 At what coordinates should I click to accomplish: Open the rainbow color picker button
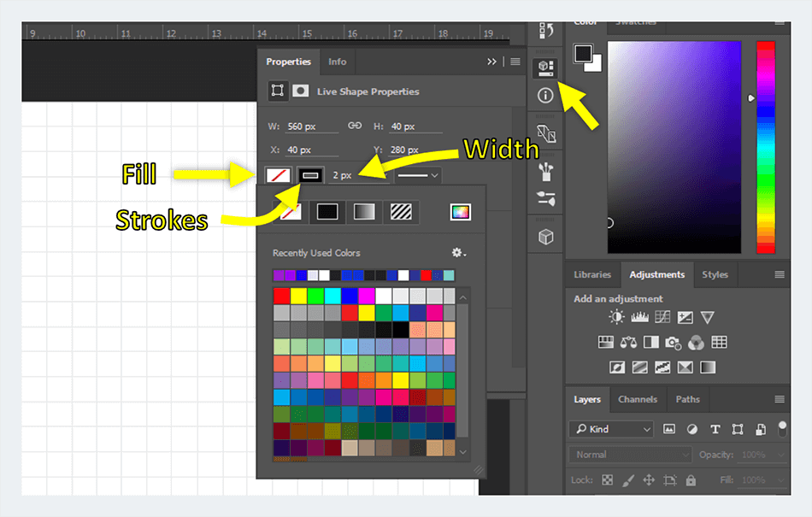(461, 212)
